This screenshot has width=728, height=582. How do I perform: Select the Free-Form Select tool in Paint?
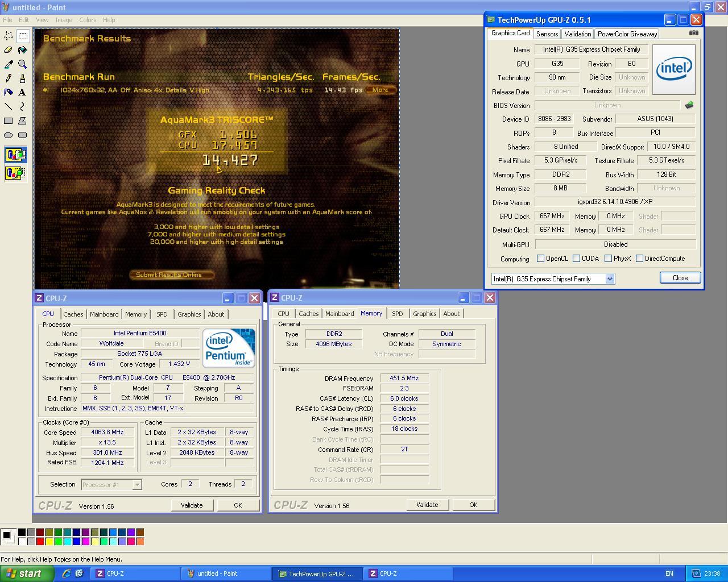click(x=9, y=36)
